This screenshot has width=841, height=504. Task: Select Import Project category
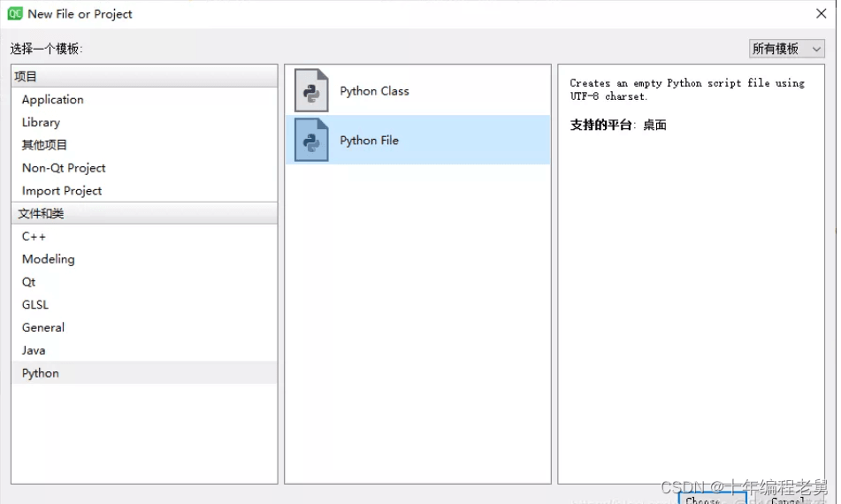pos(144,191)
